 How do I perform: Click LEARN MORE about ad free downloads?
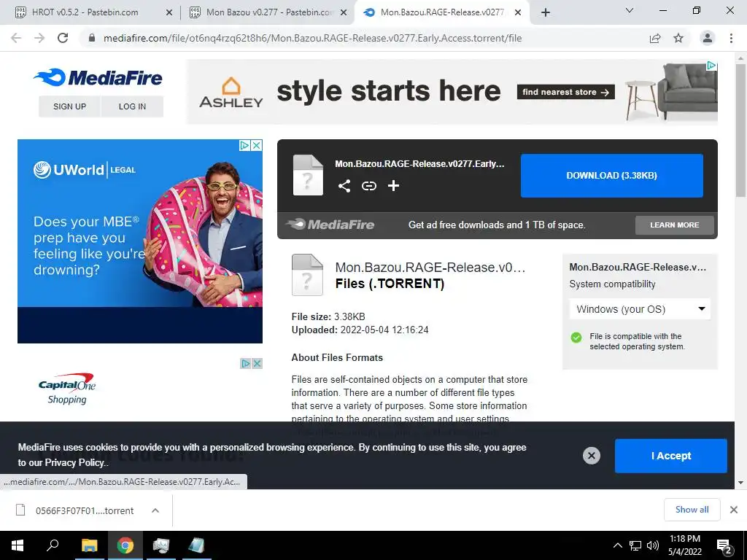(675, 225)
